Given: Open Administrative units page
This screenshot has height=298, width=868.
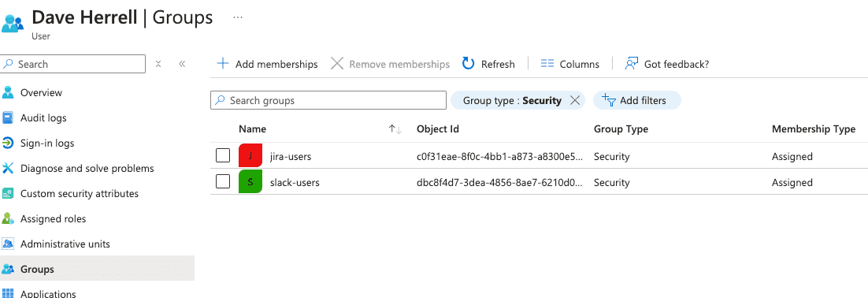Looking at the screenshot, I should [x=65, y=244].
